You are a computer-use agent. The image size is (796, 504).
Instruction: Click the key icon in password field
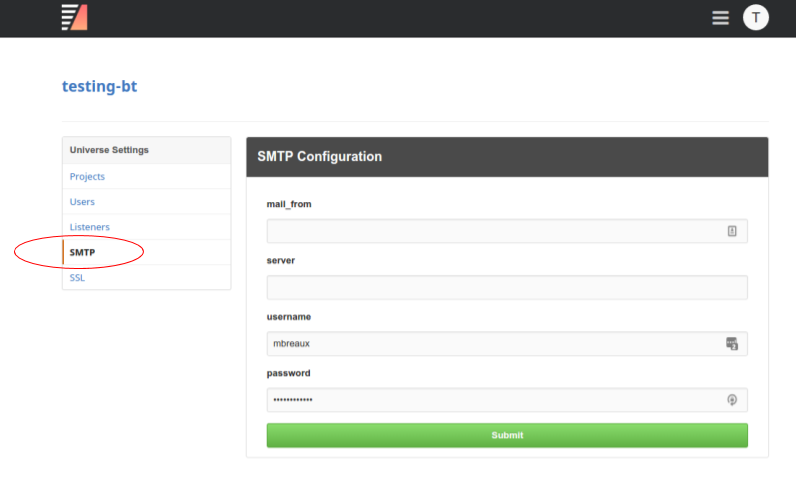pyautogui.click(x=732, y=400)
